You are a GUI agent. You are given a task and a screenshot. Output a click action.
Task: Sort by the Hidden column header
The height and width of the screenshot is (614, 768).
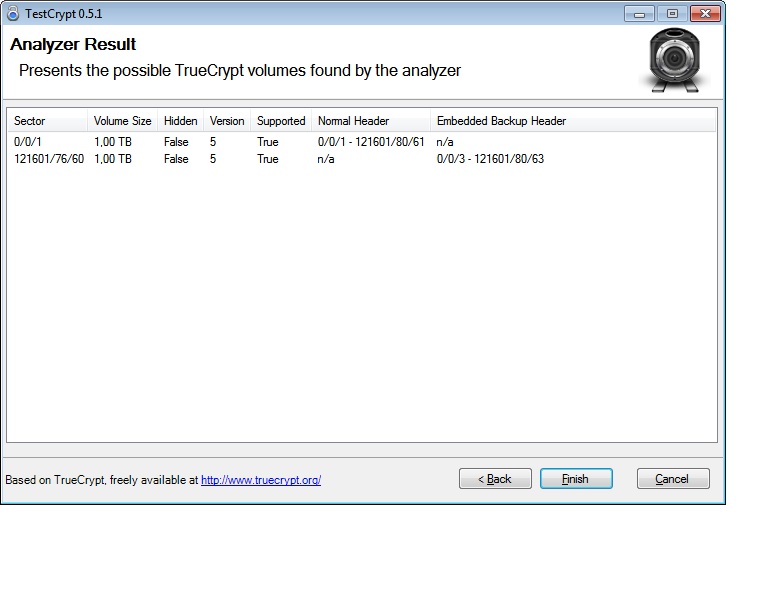click(x=180, y=121)
